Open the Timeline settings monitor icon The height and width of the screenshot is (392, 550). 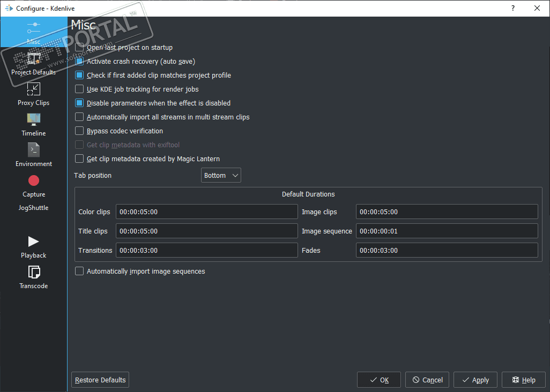(34, 119)
